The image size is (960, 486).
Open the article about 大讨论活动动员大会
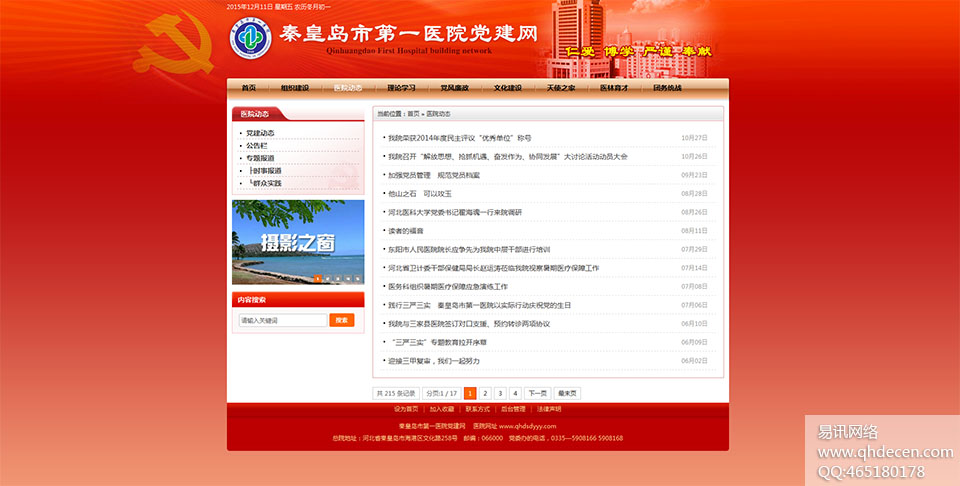click(508, 157)
